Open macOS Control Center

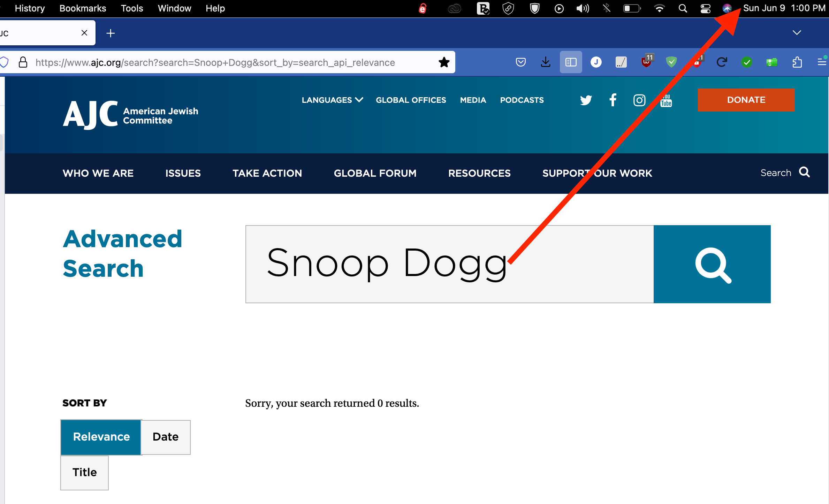tap(706, 8)
